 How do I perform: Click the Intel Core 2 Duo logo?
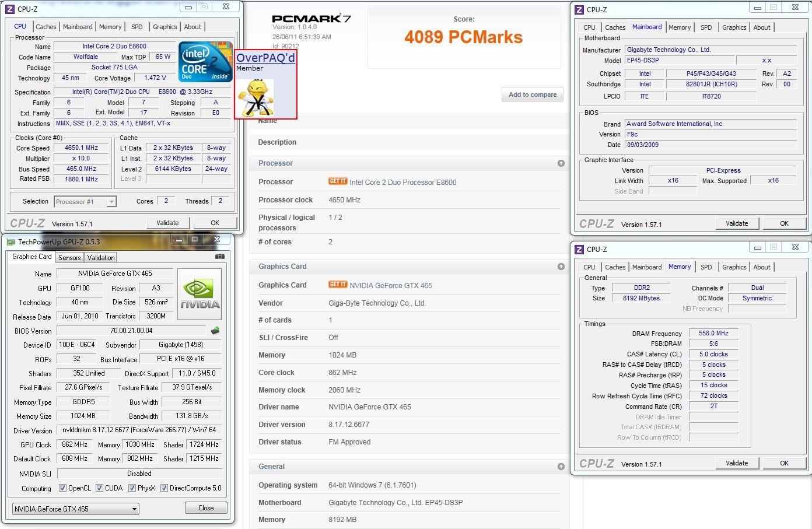tap(205, 62)
